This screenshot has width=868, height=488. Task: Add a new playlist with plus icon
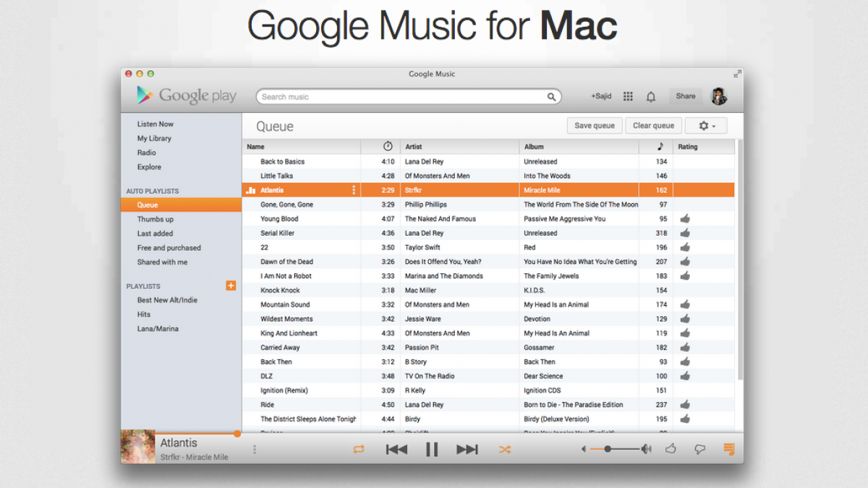[231, 286]
